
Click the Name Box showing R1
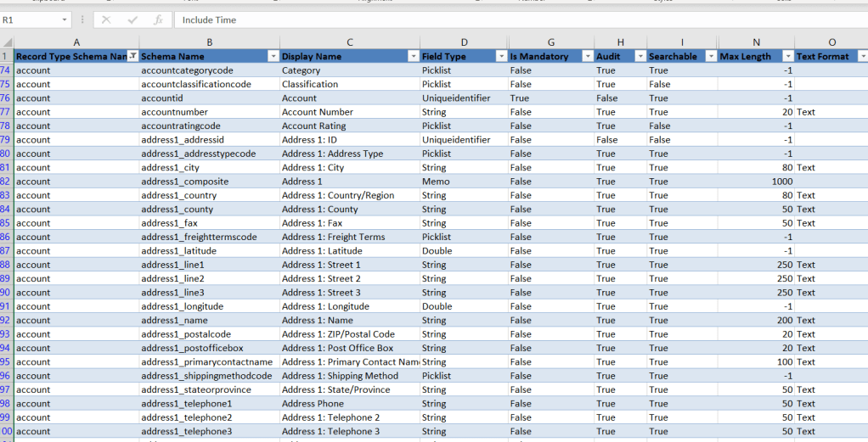coord(30,20)
